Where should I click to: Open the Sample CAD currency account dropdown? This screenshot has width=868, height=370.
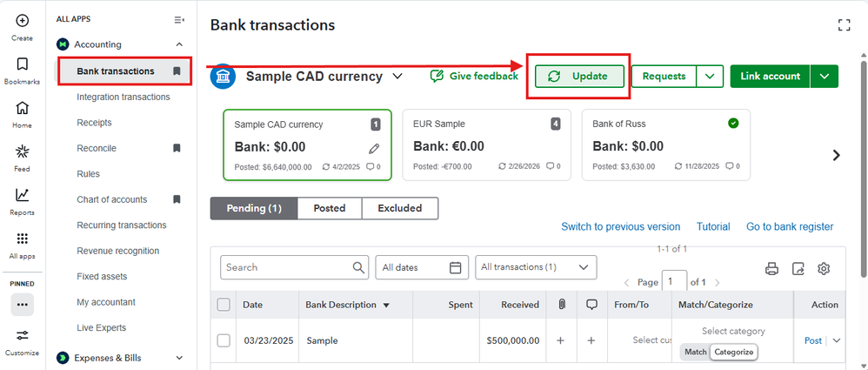397,77
